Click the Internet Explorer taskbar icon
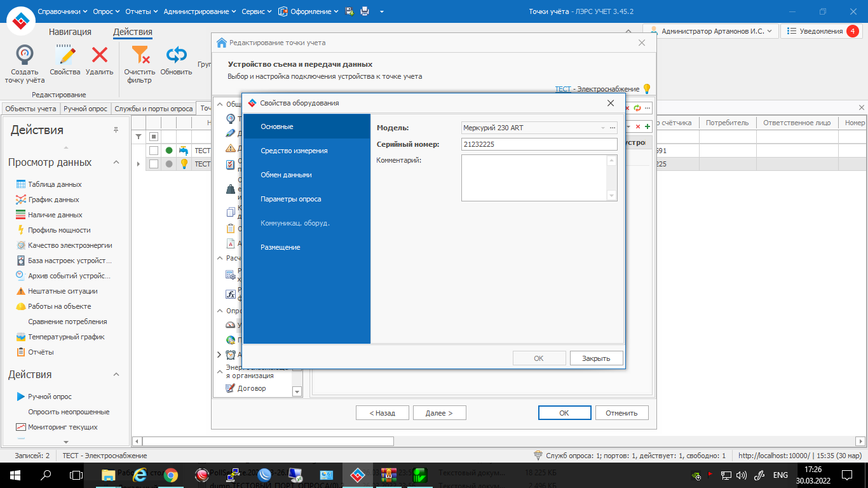The height and width of the screenshot is (488, 868). [x=140, y=475]
